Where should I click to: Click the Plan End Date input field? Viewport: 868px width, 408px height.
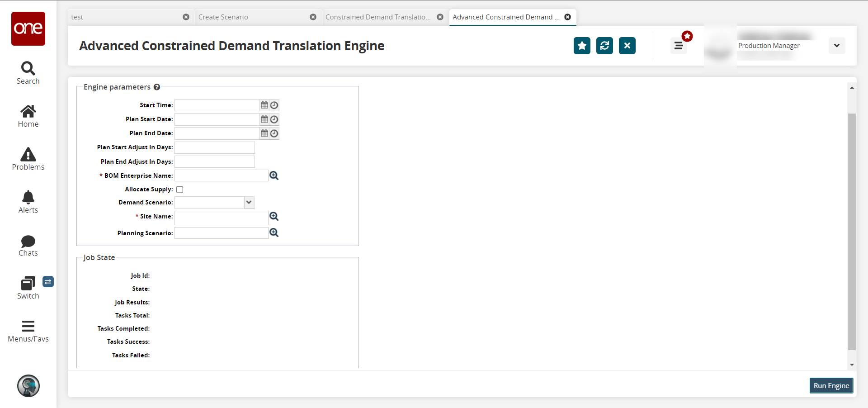[217, 133]
